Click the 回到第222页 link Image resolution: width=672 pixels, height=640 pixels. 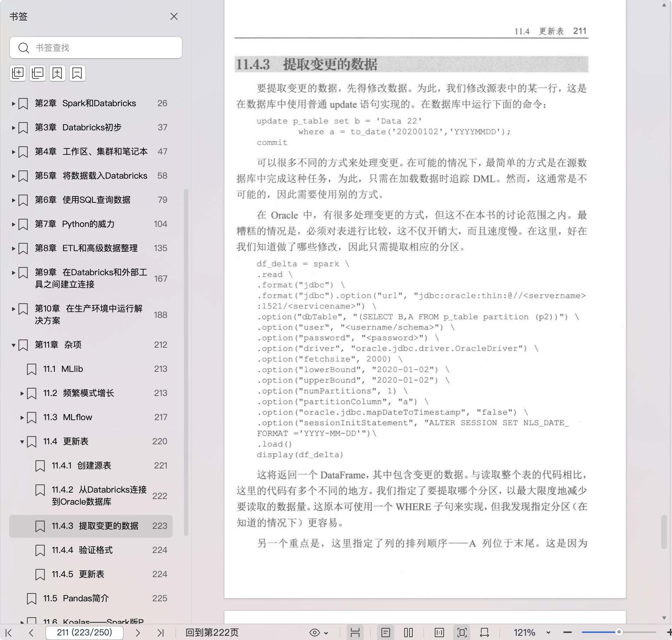point(212,633)
